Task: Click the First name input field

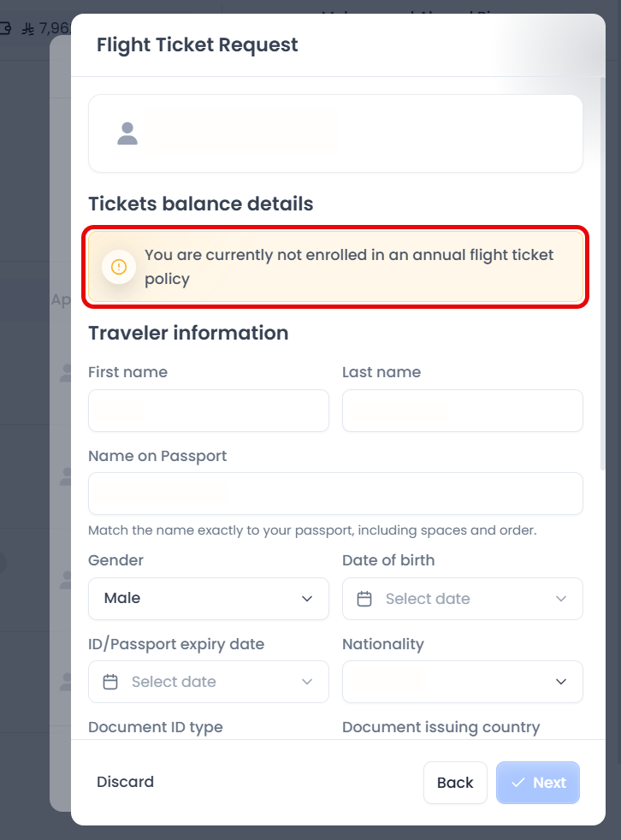Action: 208,411
